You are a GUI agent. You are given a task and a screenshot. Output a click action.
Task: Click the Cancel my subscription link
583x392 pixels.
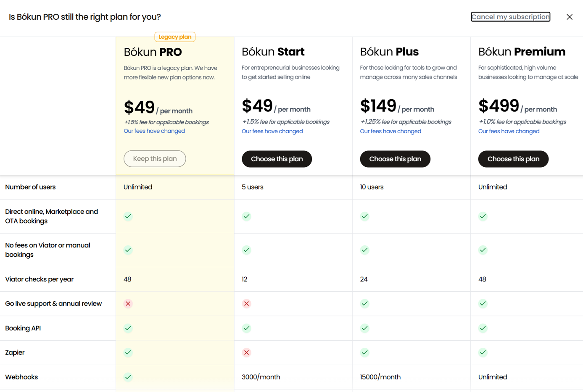tap(510, 17)
